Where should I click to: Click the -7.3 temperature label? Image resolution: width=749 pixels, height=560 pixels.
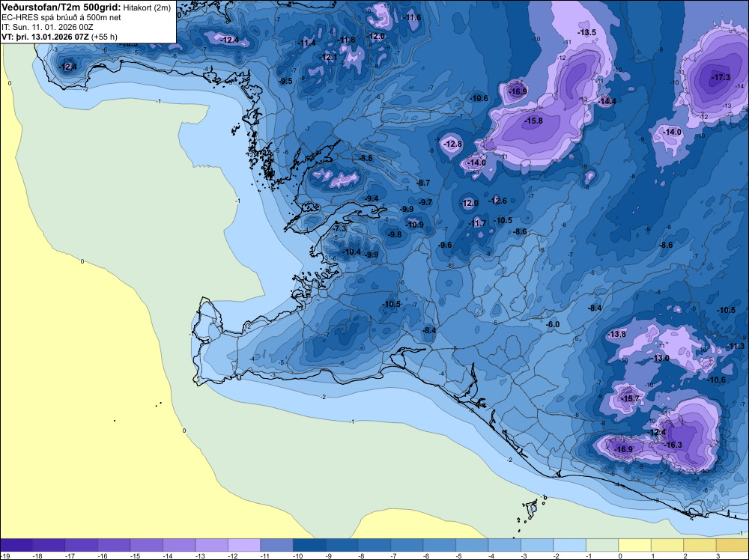[x=339, y=228]
